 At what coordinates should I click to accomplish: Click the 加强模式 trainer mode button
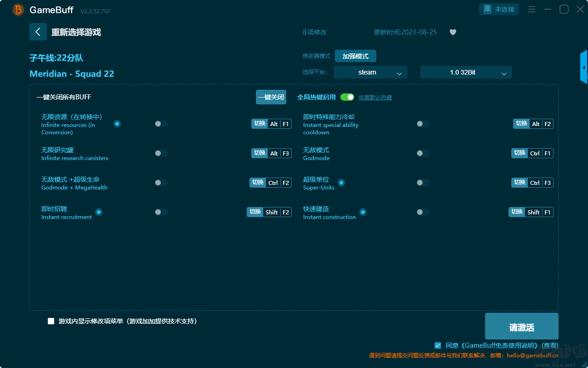point(356,56)
